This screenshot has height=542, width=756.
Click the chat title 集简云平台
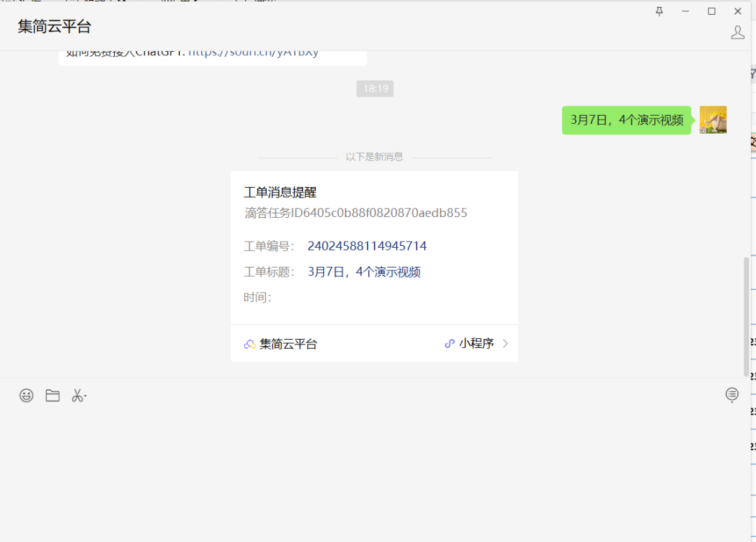point(55,27)
